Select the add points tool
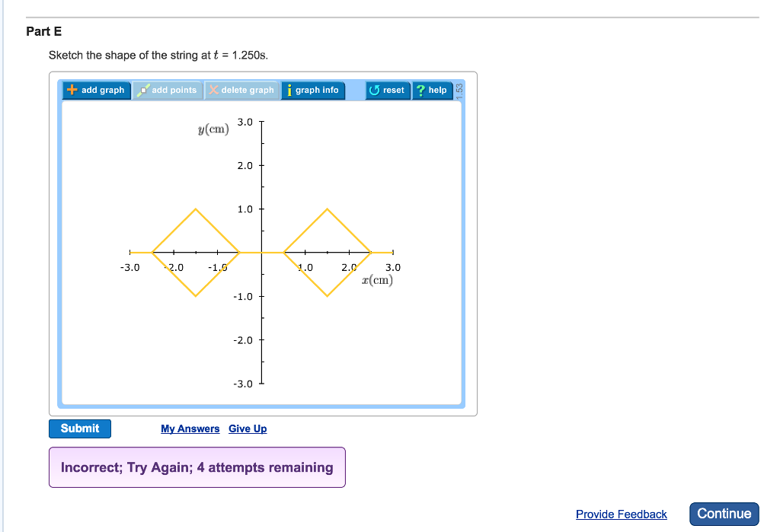Screen dimensions: 780x532 [167, 90]
